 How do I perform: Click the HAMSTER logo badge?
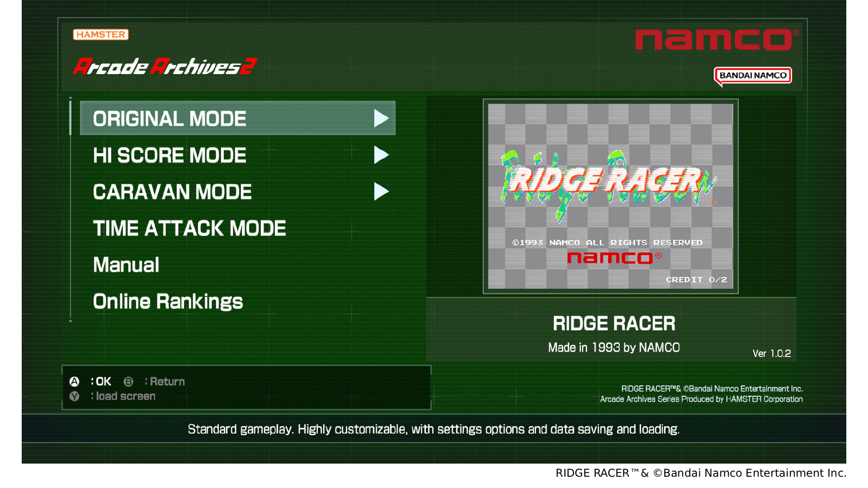(x=101, y=35)
